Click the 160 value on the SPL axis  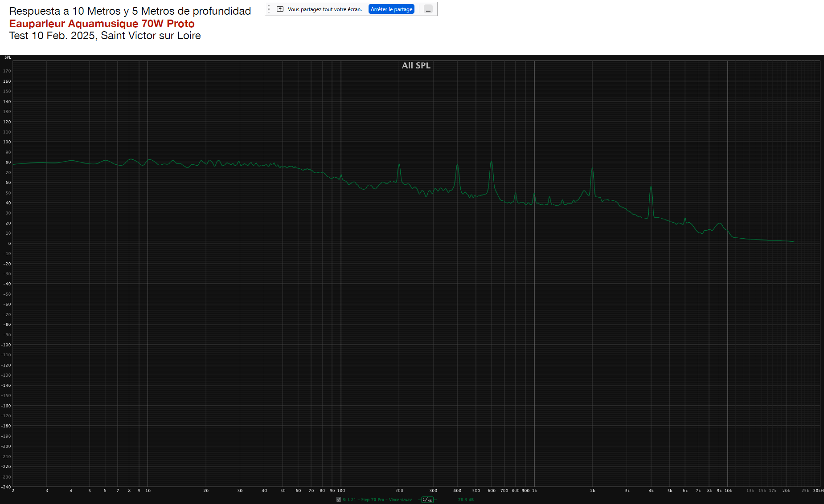coord(7,81)
